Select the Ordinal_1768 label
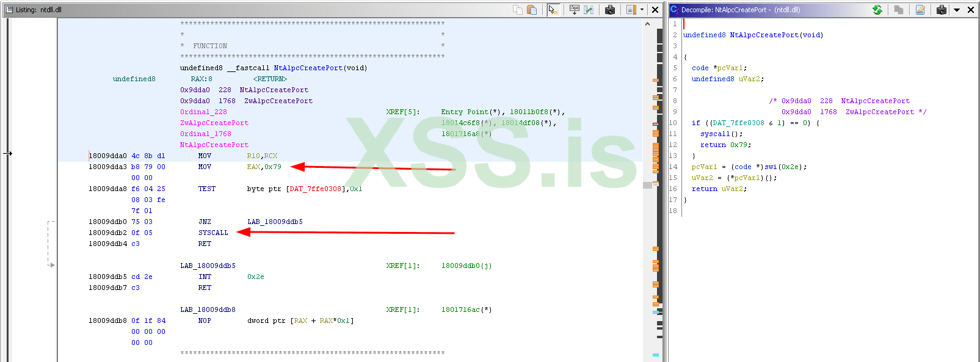980x362 pixels. click(x=206, y=134)
